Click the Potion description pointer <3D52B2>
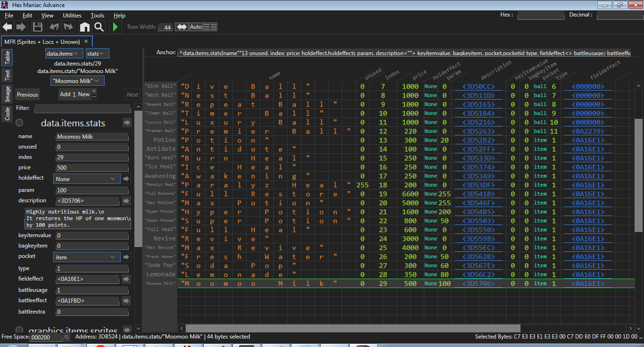The height and width of the screenshot is (347, 644). pos(479,140)
